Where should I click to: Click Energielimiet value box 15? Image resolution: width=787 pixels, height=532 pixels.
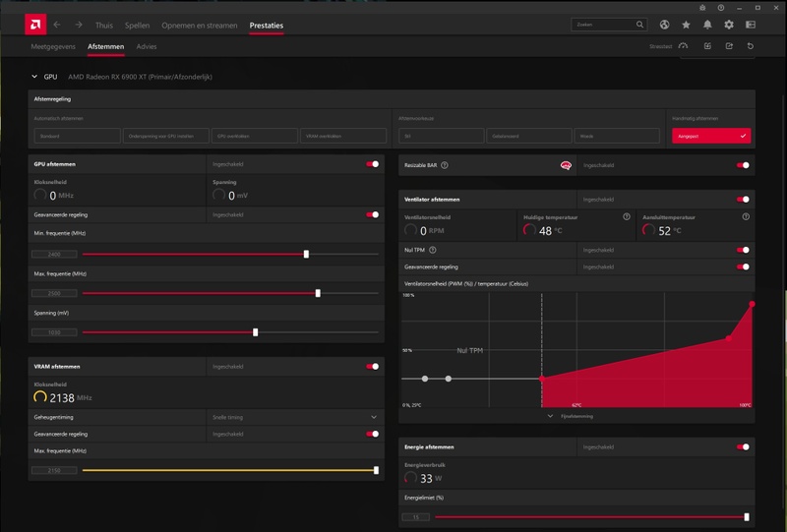tap(415, 517)
